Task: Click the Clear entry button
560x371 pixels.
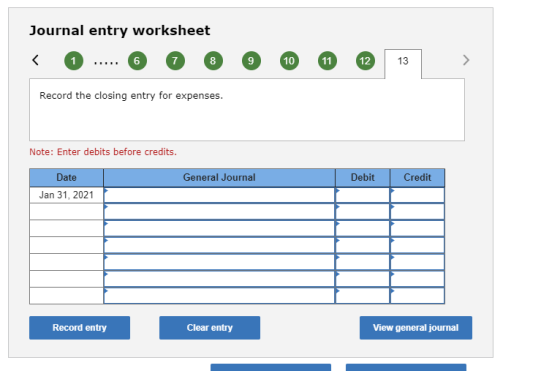Action: (210, 327)
